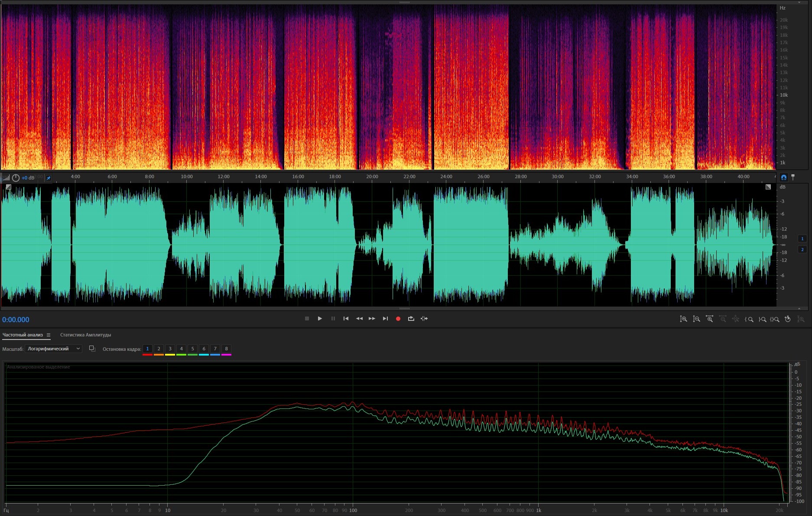Toggle channel 1 enable button
This screenshot has width=812, height=516.
pyautogui.click(x=802, y=238)
